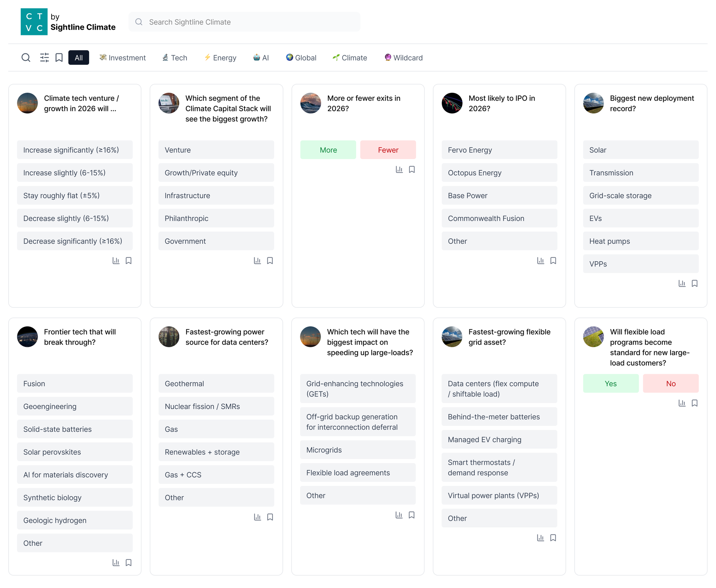Viewport: 716px width, 588px height.
Task: View chart for flexible load programs poll
Action: 682,403
